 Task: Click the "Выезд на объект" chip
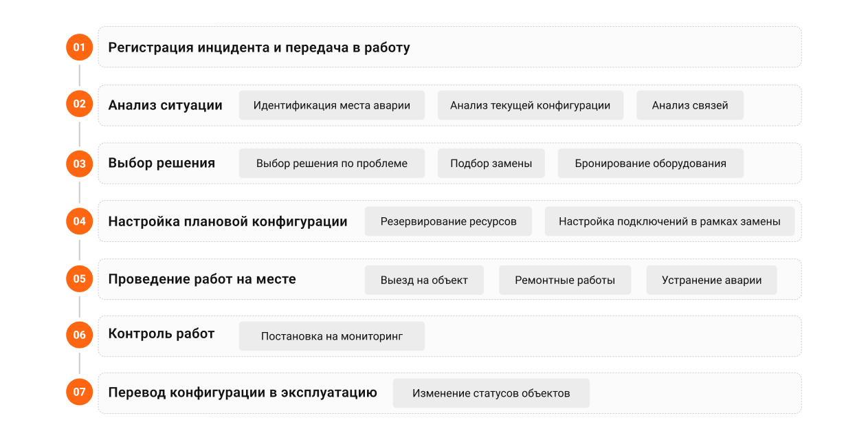click(x=424, y=280)
